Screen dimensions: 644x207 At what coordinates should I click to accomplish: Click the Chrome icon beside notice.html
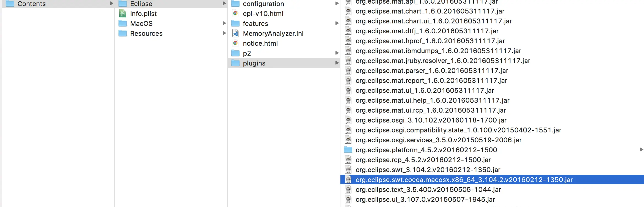point(235,43)
